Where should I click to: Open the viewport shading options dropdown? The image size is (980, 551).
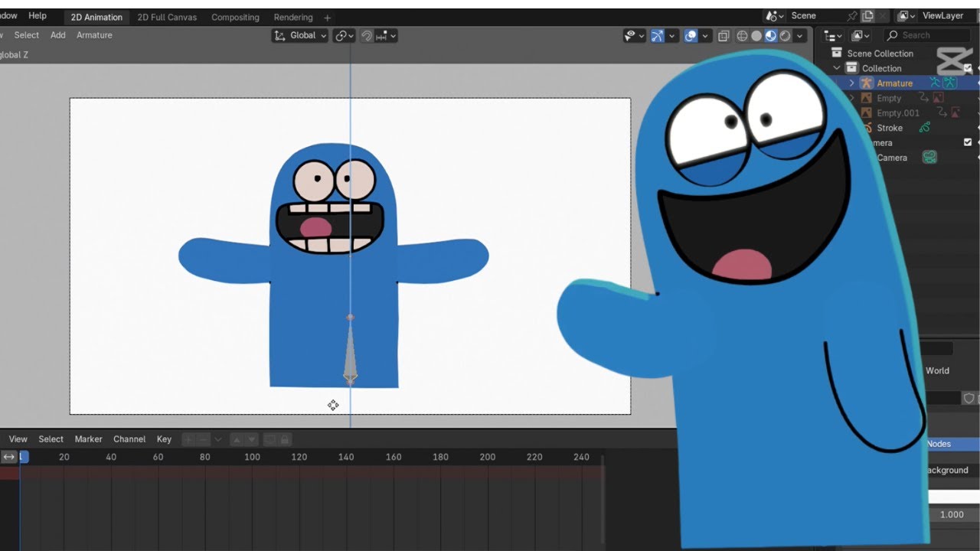tap(800, 35)
